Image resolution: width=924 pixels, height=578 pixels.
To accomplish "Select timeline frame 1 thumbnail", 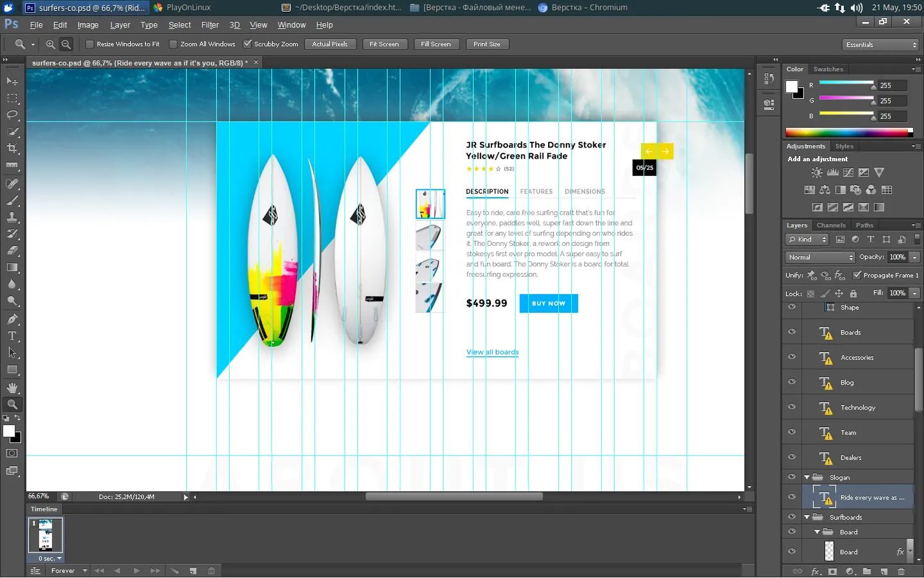I will [46, 535].
